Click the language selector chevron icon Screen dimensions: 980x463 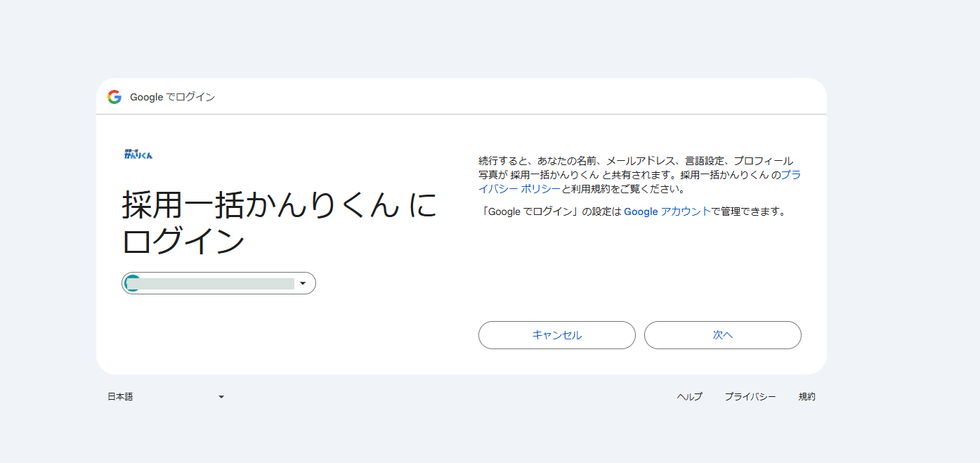[221, 396]
